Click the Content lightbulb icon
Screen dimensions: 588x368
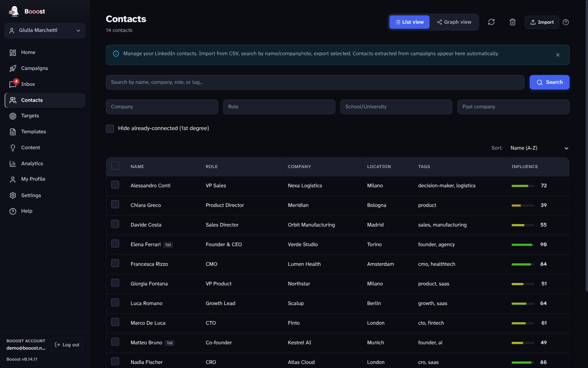tap(13, 148)
